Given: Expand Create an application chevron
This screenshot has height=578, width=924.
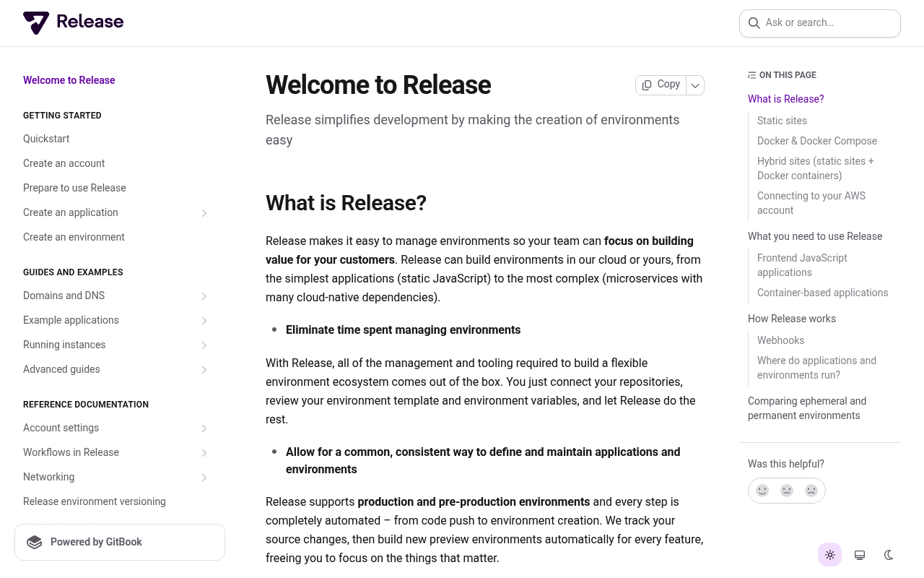Looking at the screenshot, I should 204,213.
